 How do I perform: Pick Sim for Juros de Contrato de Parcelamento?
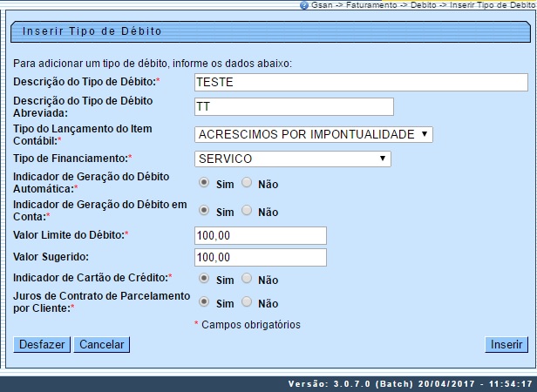[204, 302]
